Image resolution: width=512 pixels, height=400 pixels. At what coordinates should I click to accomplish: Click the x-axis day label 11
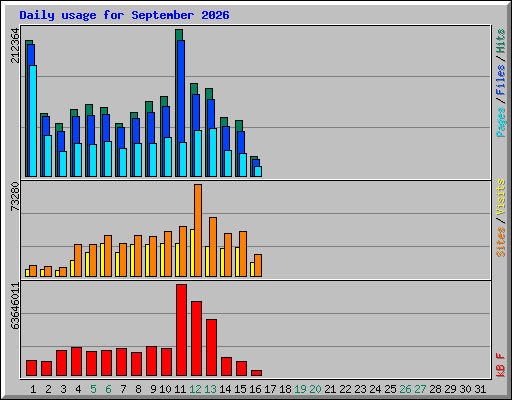[180, 389]
